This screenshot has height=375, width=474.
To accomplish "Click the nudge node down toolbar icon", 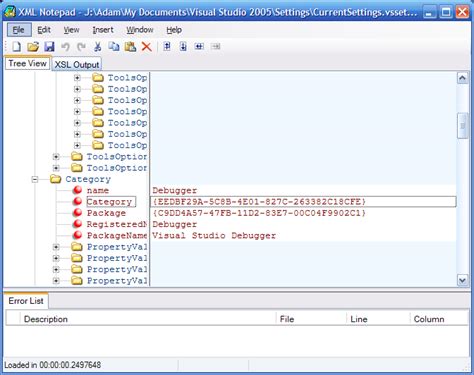I will coord(183,46).
